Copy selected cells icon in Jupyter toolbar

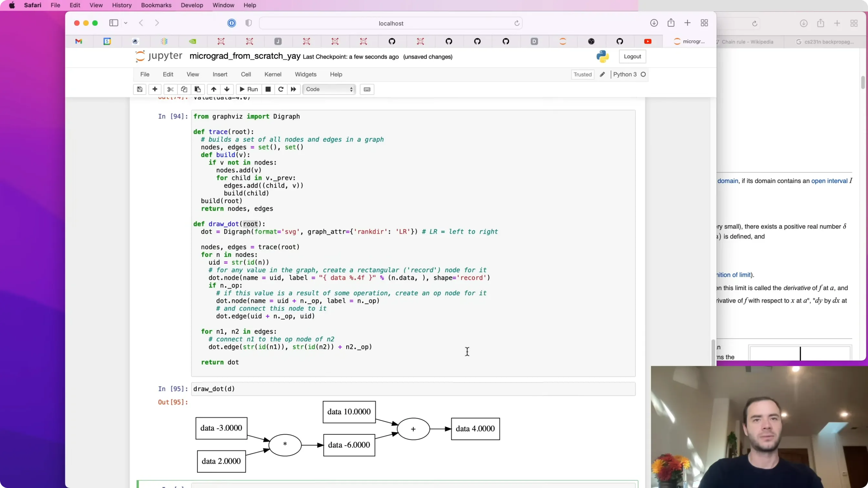tap(184, 89)
